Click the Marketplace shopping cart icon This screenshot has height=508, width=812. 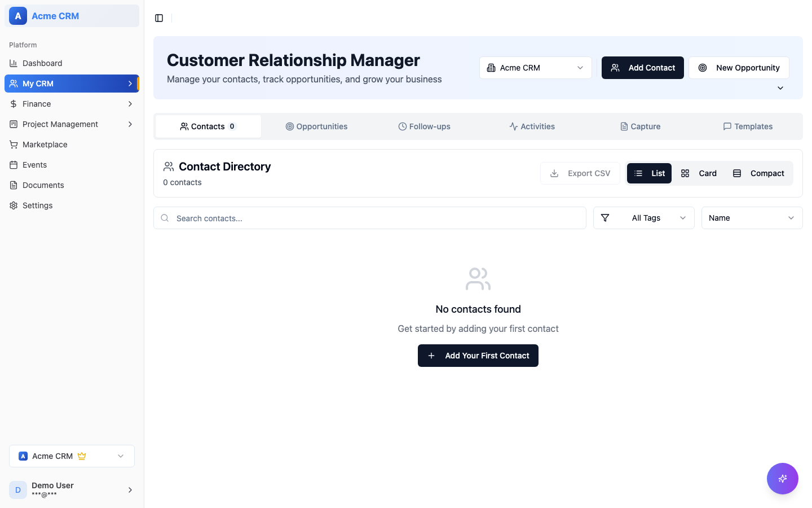(14, 144)
